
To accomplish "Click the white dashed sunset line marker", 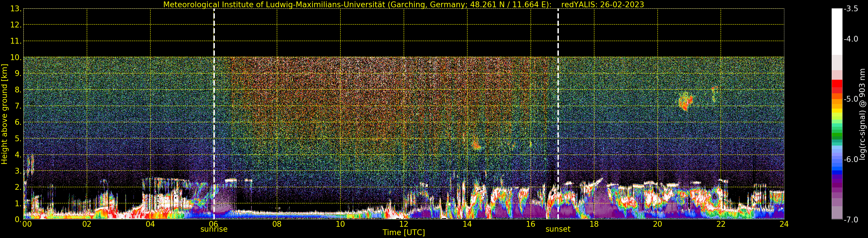I will point(558,114).
